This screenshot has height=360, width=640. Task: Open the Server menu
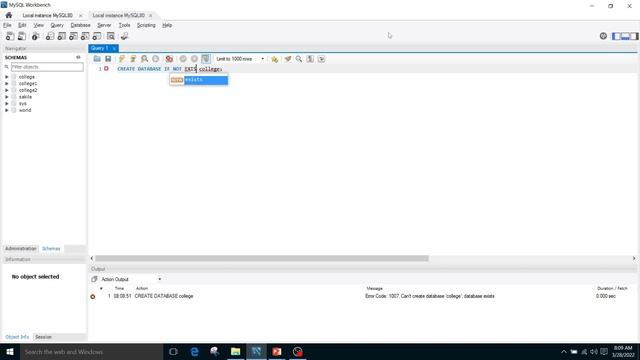click(104, 25)
